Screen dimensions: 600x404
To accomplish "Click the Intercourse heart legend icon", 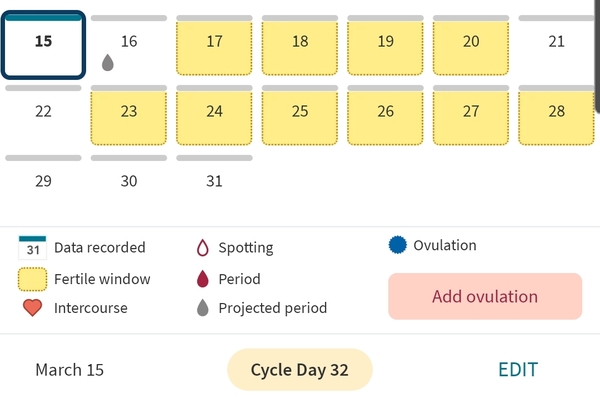I will pyautogui.click(x=33, y=308).
